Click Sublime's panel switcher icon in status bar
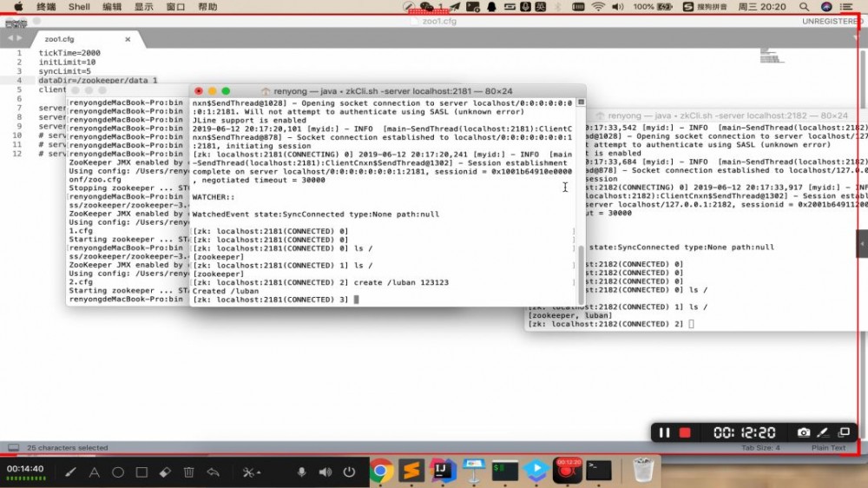 click(x=13, y=447)
